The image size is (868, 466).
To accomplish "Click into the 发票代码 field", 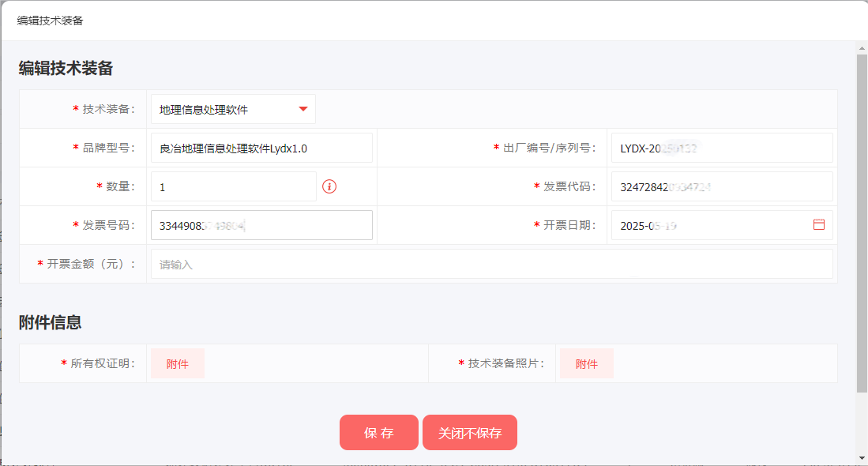I will pos(721,186).
